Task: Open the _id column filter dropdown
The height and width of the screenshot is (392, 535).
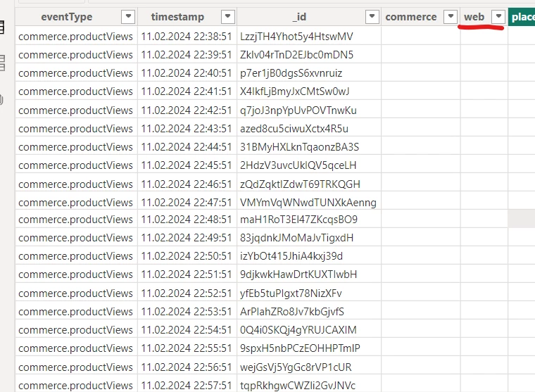Action: pyautogui.click(x=372, y=16)
